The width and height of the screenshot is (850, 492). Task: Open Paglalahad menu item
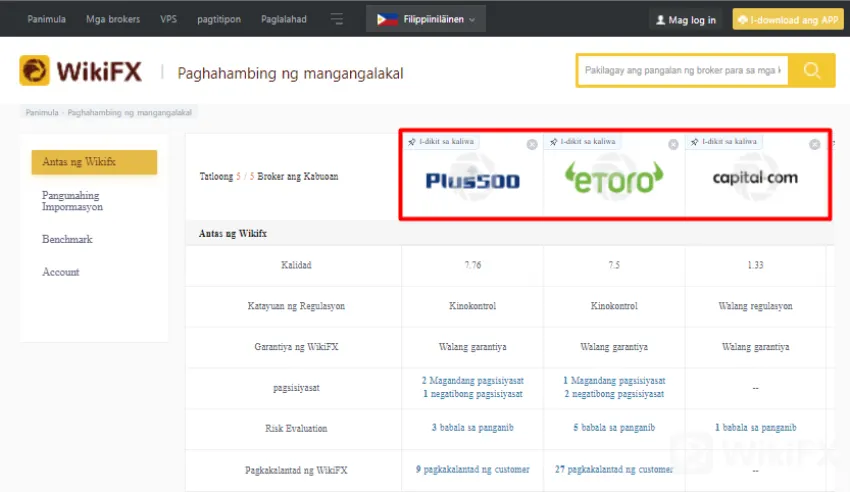(x=284, y=20)
